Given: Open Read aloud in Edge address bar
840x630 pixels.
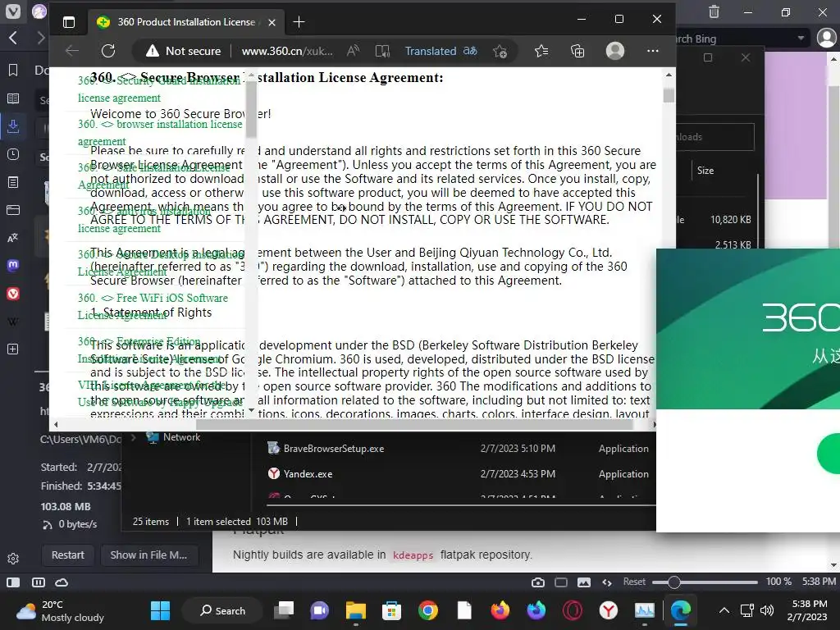Looking at the screenshot, I should tap(353, 51).
